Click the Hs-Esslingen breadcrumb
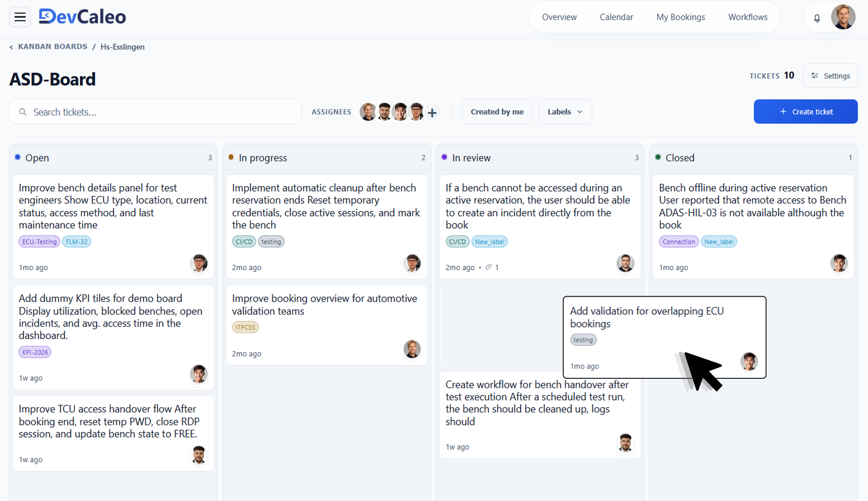Image resolution: width=868 pixels, height=501 pixels. pos(122,47)
